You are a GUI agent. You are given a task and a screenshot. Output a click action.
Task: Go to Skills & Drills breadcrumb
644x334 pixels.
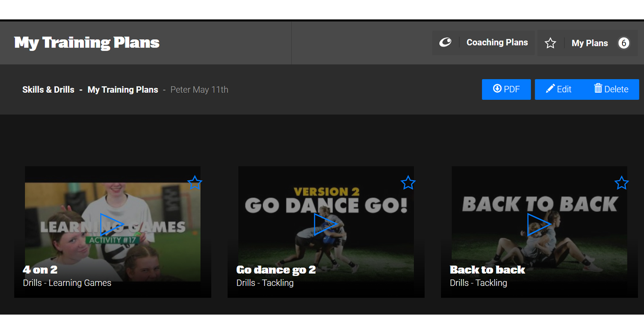(x=48, y=90)
